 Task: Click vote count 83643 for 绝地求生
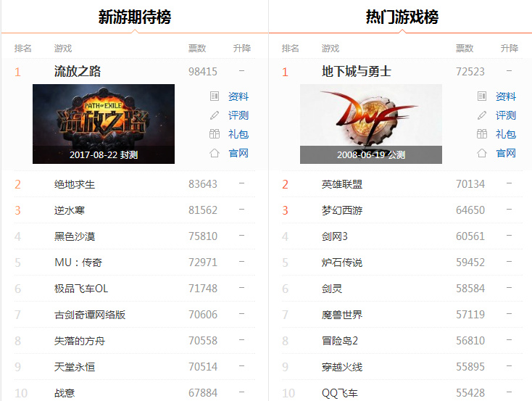(x=203, y=184)
